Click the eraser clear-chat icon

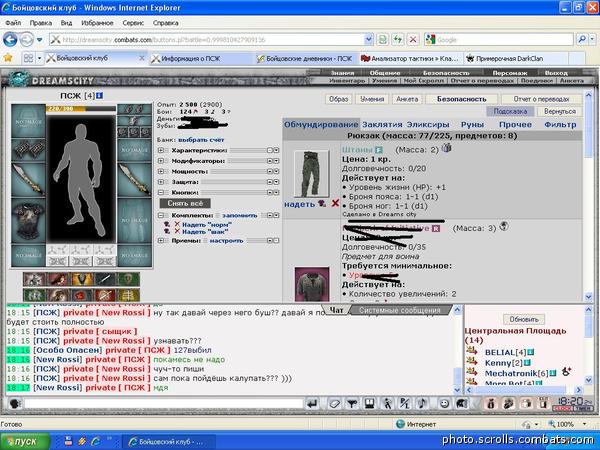pyautogui.click(x=334, y=403)
